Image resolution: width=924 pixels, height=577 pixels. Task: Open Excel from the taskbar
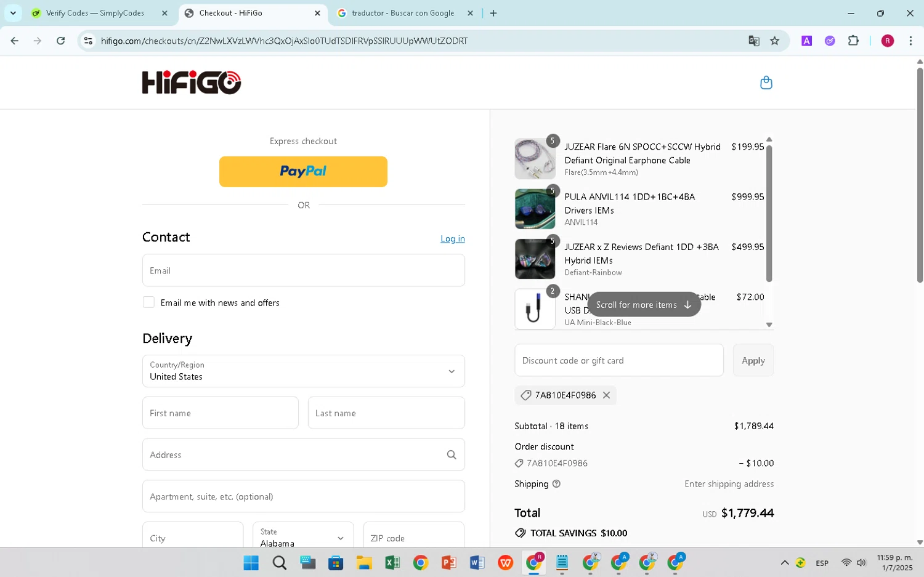coord(392,563)
